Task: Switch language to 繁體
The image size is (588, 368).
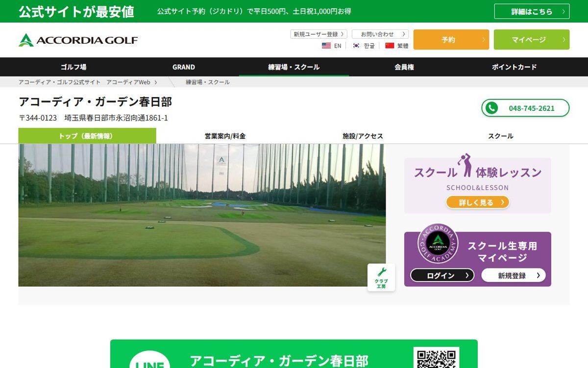Action: [x=403, y=46]
